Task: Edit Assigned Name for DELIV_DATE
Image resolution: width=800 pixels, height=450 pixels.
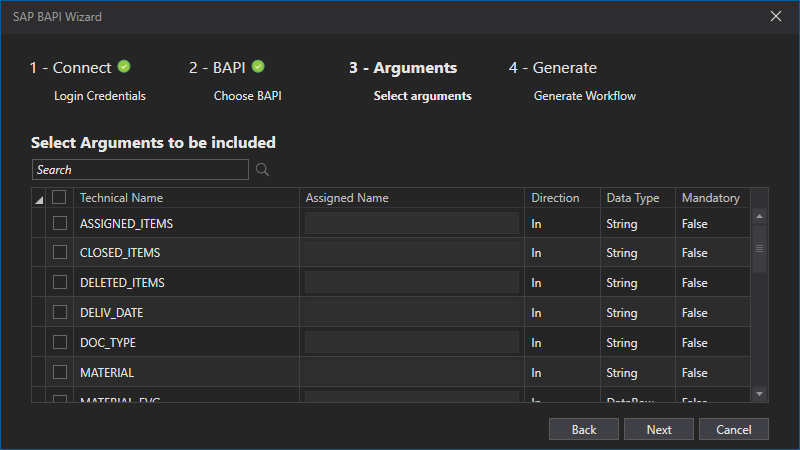Action: tap(412, 312)
